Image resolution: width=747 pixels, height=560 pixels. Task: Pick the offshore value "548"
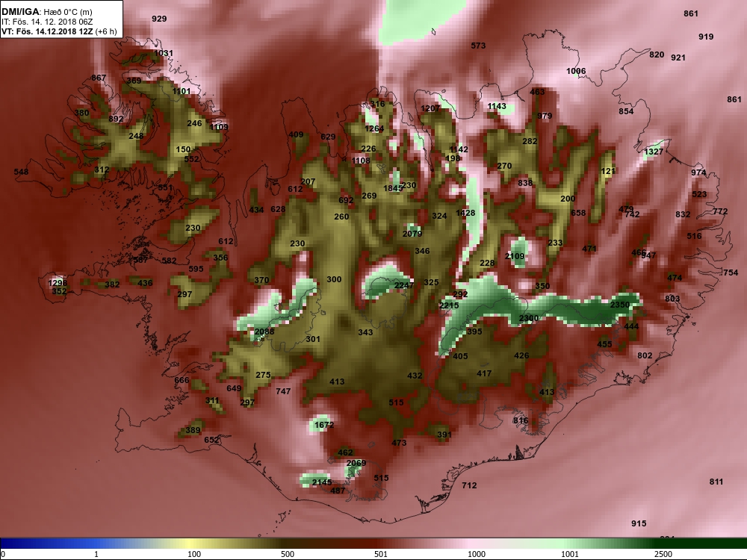tap(21, 172)
